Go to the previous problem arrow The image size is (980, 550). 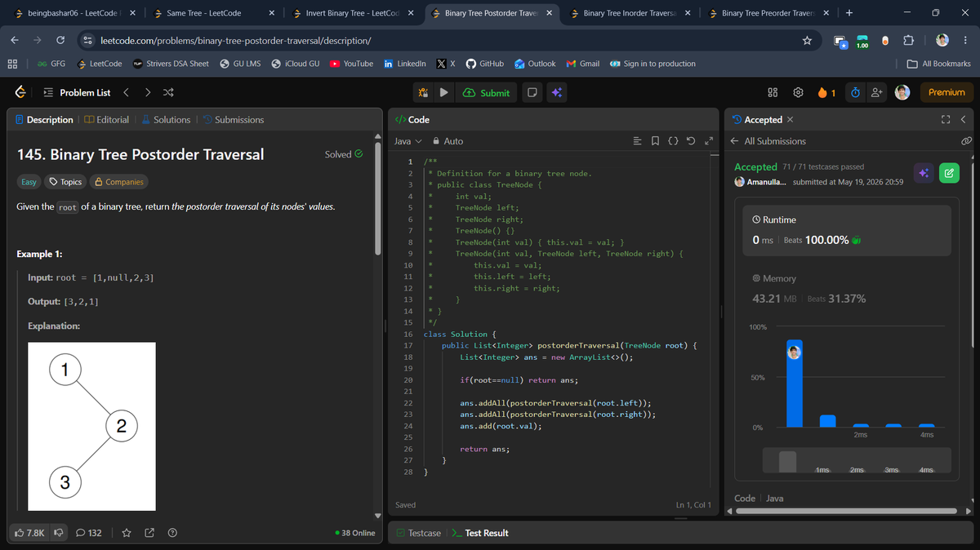point(127,92)
